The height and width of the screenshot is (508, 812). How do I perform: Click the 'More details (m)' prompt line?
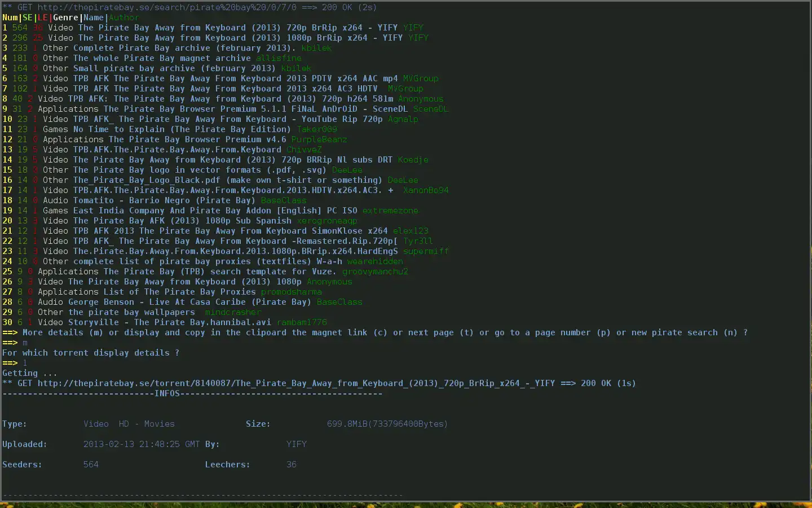375,332
